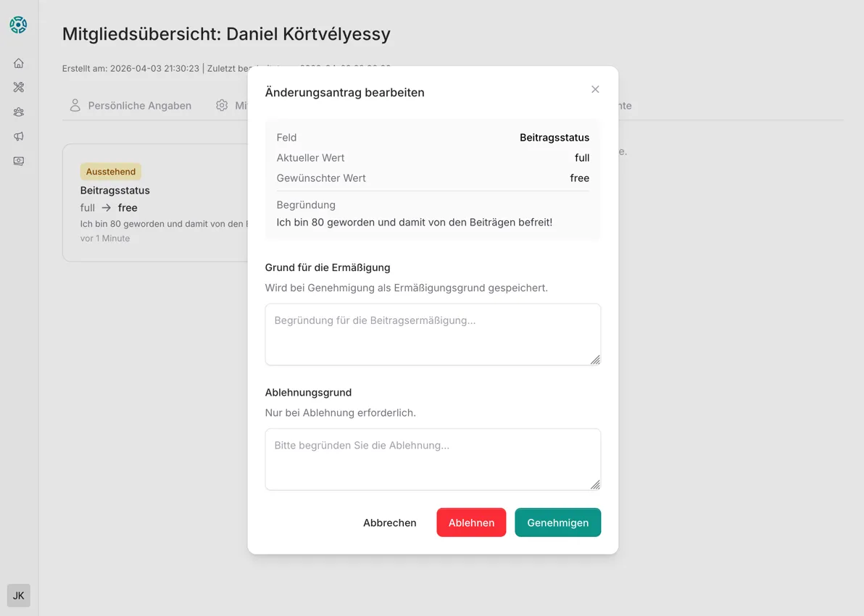Open the partially visible rightmost tab
This screenshot has width=864, height=616.
click(x=620, y=105)
